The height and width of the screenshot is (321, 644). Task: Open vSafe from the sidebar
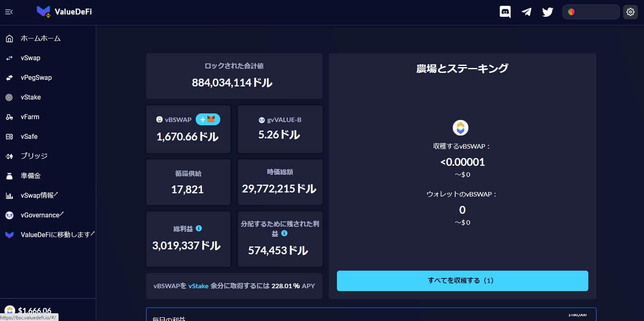29,137
